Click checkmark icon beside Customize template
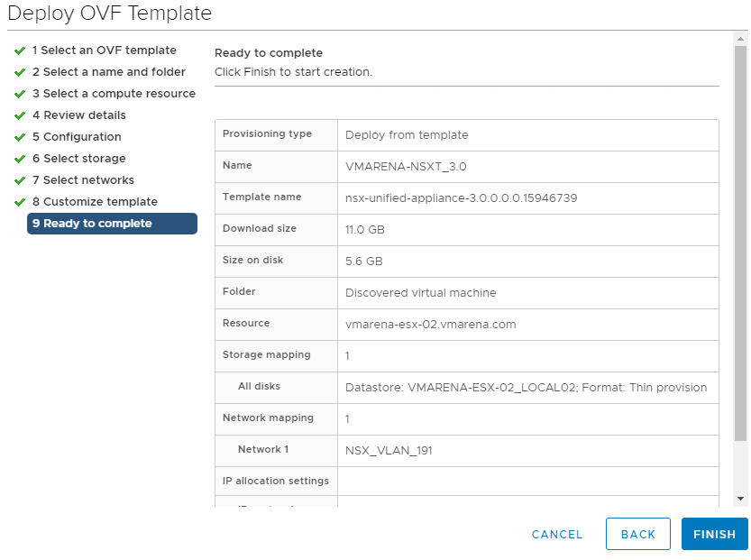Screen dimensions: 751x560 tap(20, 202)
